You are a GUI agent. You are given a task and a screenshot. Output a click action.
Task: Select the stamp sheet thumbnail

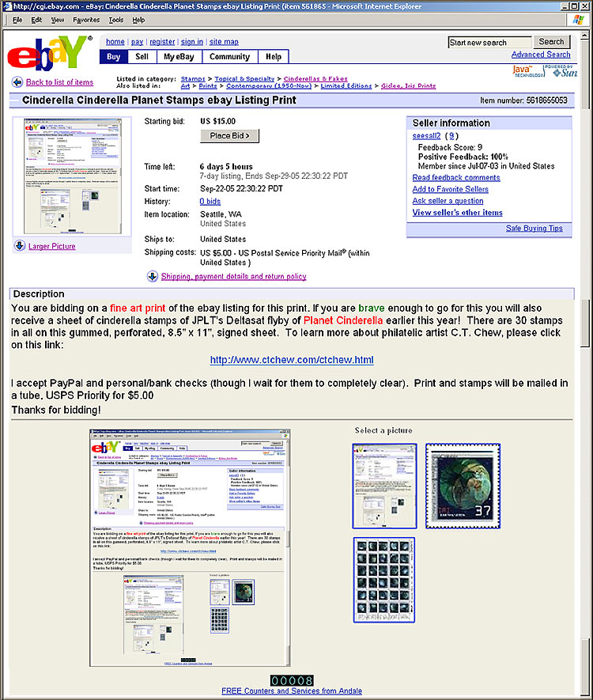coord(384,580)
